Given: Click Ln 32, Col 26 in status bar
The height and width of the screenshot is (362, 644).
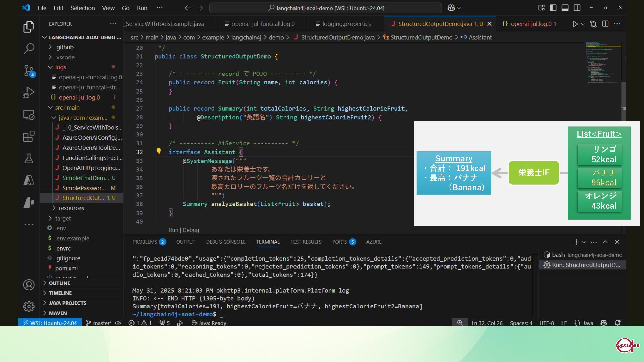Looking at the screenshot, I should (x=487, y=323).
